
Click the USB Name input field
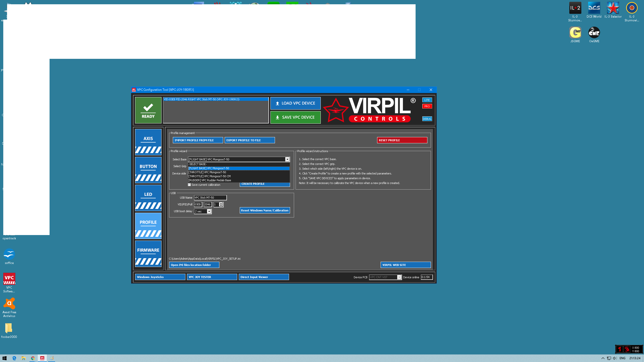[x=210, y=198]
